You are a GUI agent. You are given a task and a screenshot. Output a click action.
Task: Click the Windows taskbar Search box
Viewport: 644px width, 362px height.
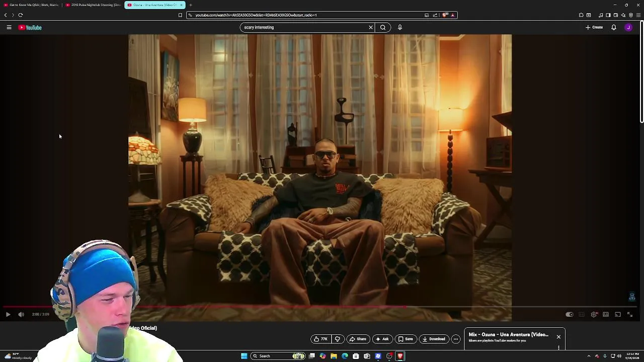(278, 356)
